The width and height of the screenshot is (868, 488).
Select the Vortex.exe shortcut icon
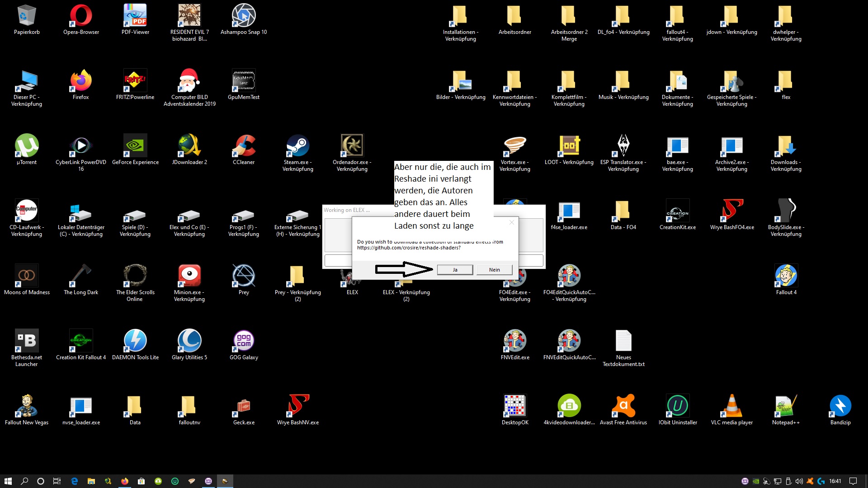pyautogui.click(x=514, y=146)
